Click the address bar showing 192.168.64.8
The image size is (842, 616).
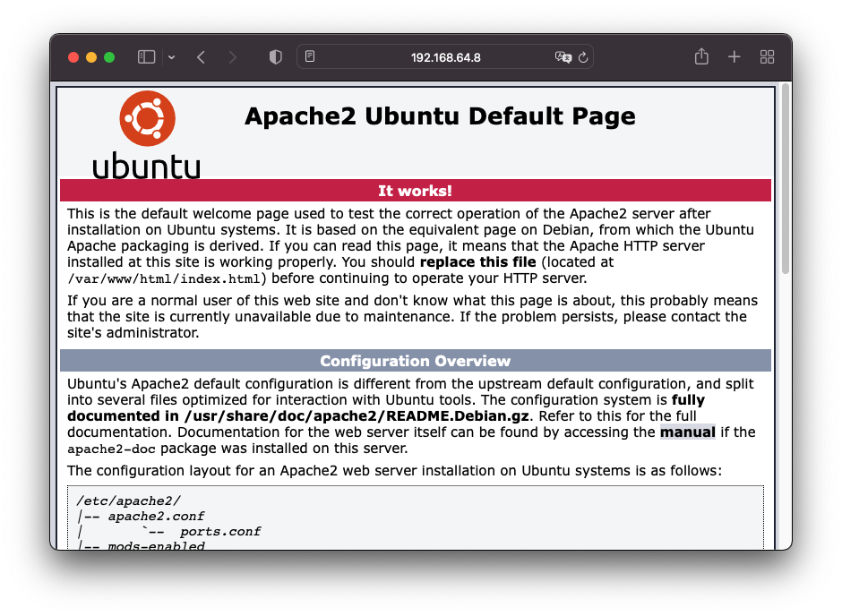[445, 57]
